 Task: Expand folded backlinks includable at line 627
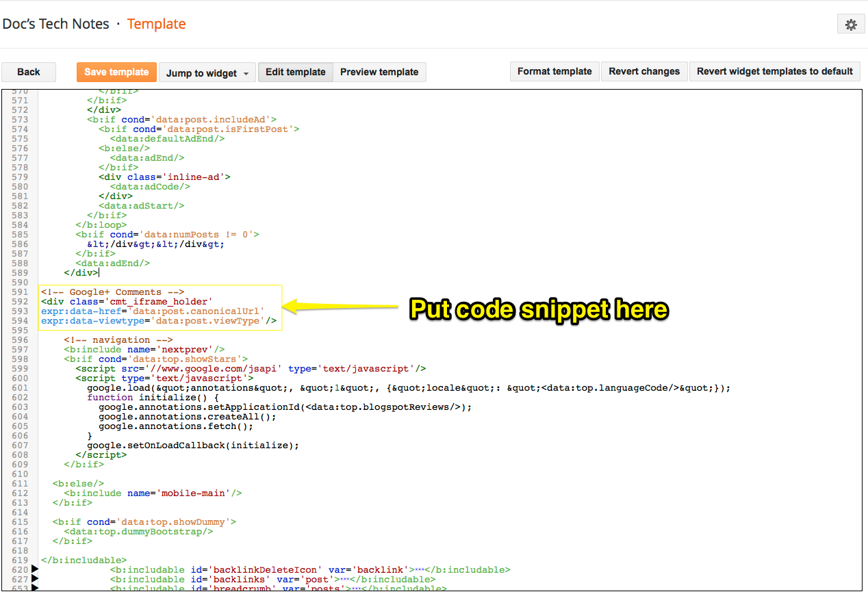click(35, 579)
